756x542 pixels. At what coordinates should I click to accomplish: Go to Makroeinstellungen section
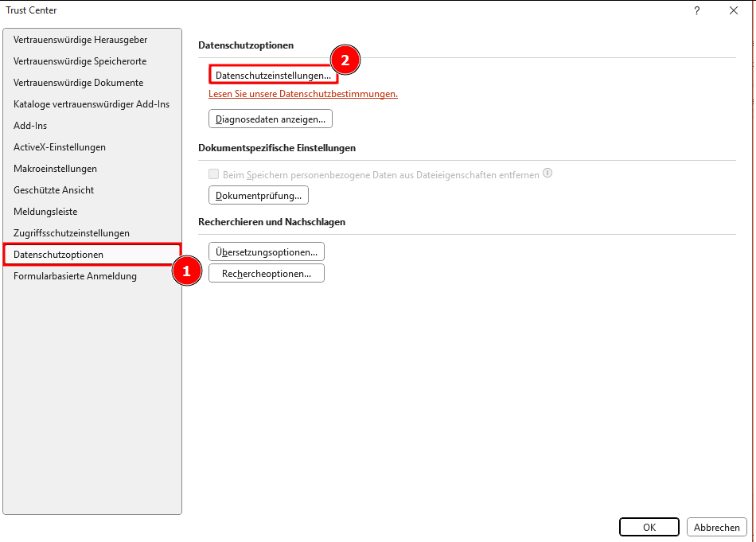pos(55,169)
